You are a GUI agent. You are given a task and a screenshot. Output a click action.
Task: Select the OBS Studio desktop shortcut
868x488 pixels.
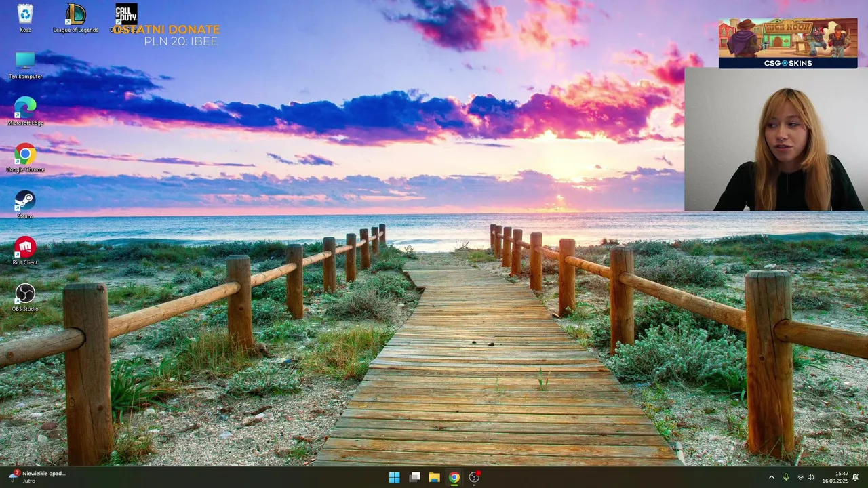(x=25, y=298)
